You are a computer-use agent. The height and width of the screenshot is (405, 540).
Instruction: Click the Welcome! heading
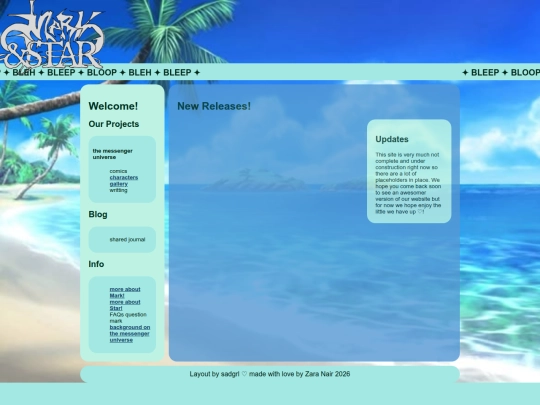(x=113, y=106)
